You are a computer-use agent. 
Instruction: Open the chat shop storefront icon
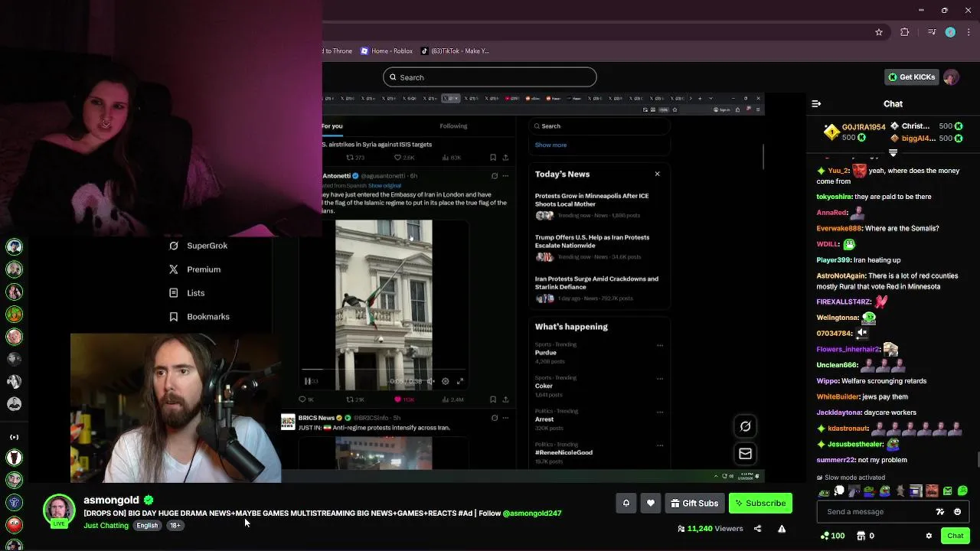[861, 536]
